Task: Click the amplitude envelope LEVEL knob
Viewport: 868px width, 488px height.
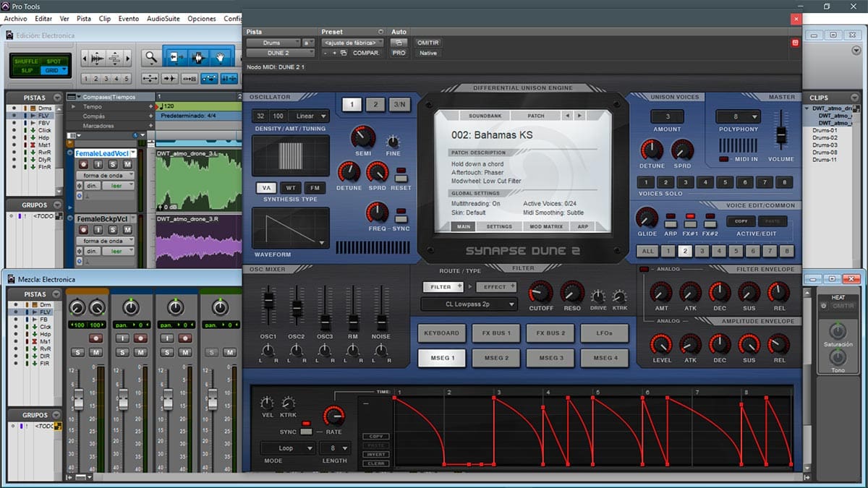Action: click(x=660, y=343)
